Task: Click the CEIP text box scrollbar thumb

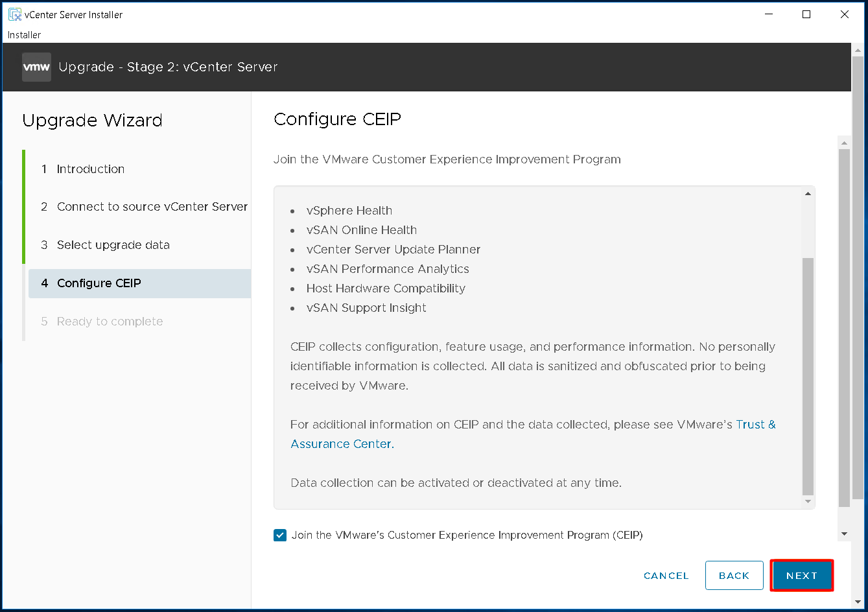Action: (808, 376)
